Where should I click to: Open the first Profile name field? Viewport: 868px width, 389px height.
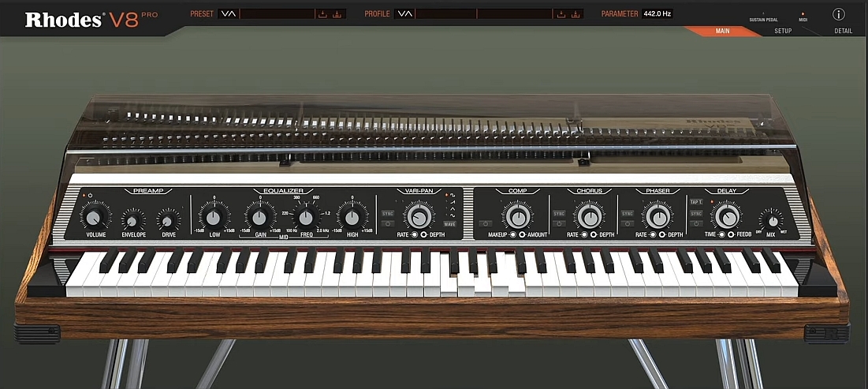click(445, 14)
